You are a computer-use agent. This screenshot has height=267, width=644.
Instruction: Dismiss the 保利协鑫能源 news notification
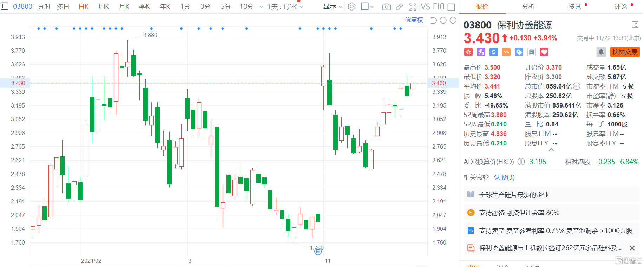[x=632, y=248]
